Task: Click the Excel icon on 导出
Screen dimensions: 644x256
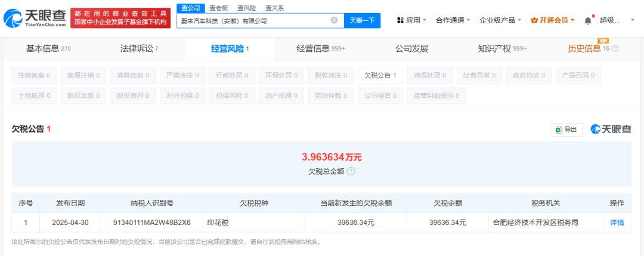Action: [559, 129]
